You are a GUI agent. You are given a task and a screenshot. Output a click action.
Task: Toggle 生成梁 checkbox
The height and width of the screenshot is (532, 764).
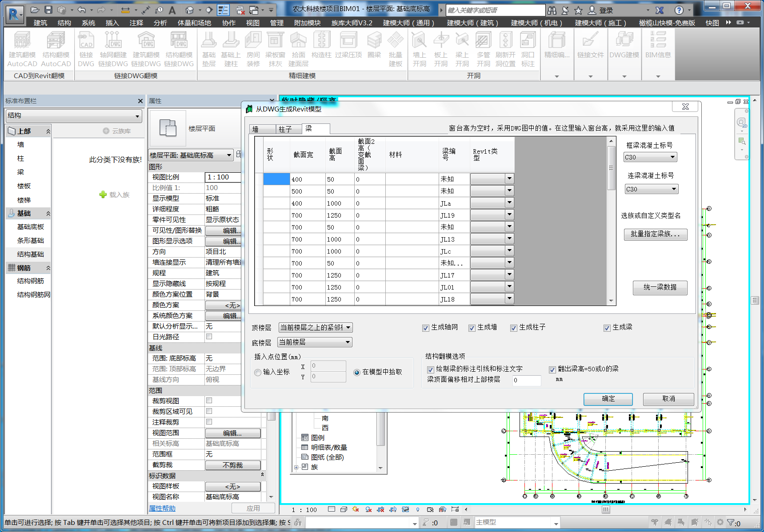click(607, 328)
